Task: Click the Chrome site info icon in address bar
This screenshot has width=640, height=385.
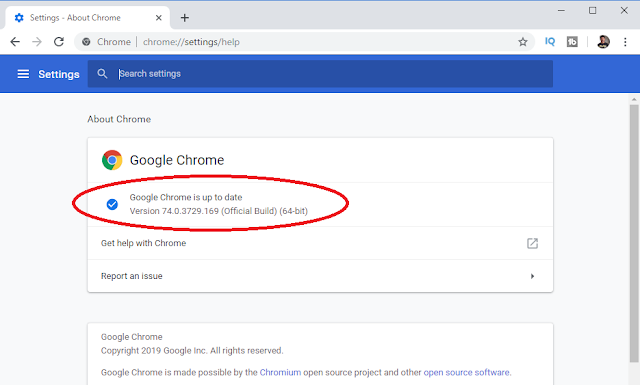Action: click(86, 42)
